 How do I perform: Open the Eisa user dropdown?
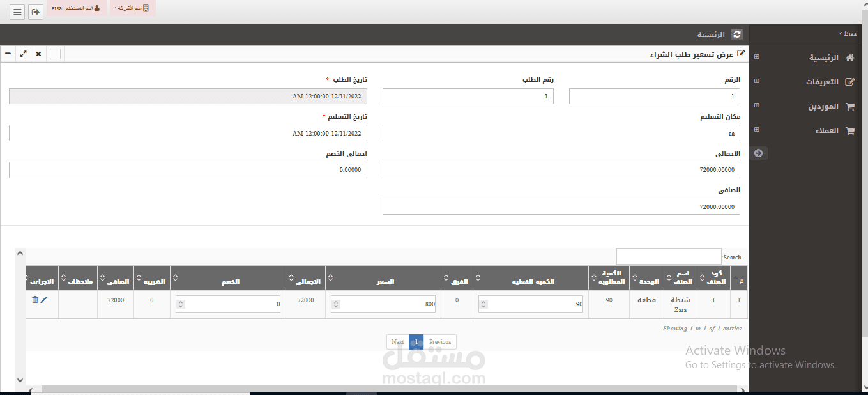[847, 33]
